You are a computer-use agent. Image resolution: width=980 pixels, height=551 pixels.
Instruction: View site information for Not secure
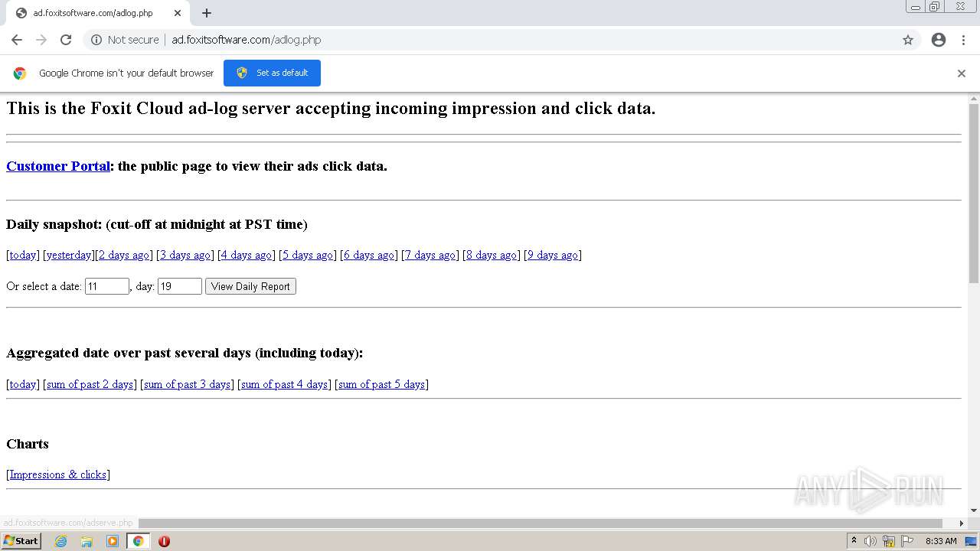click(125, 40)
